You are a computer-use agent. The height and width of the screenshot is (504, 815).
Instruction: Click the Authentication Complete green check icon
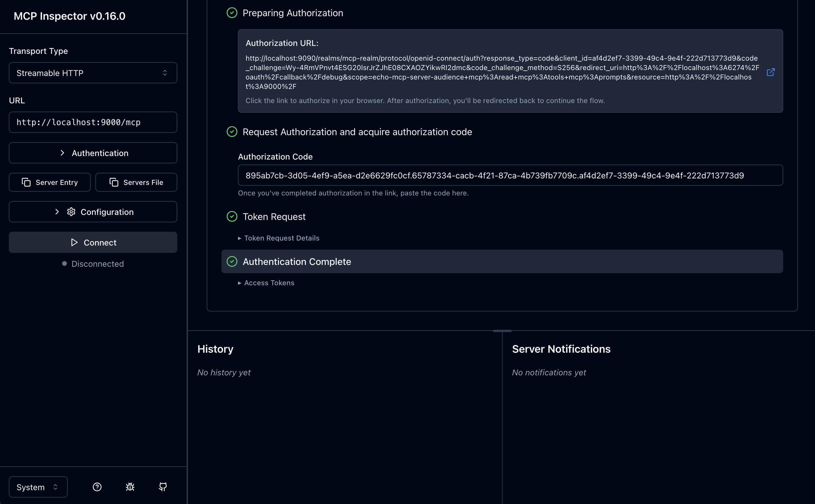tap(232, 261)
